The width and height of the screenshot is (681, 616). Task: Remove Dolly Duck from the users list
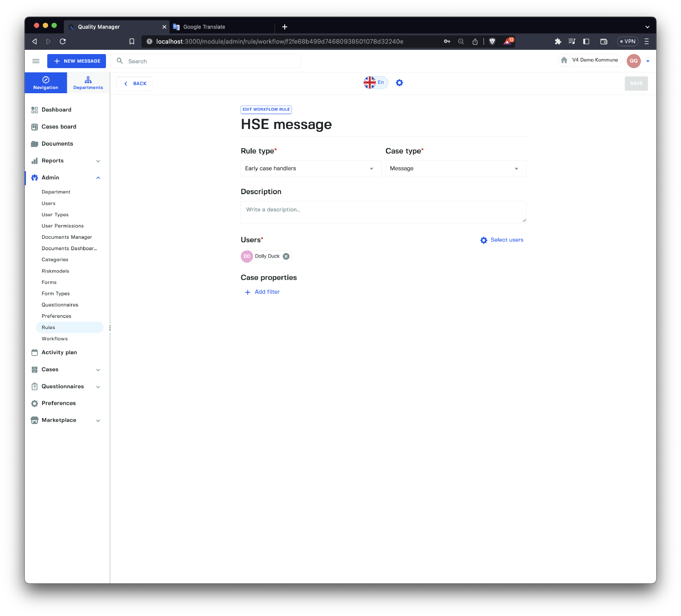(x=286, y=256)
